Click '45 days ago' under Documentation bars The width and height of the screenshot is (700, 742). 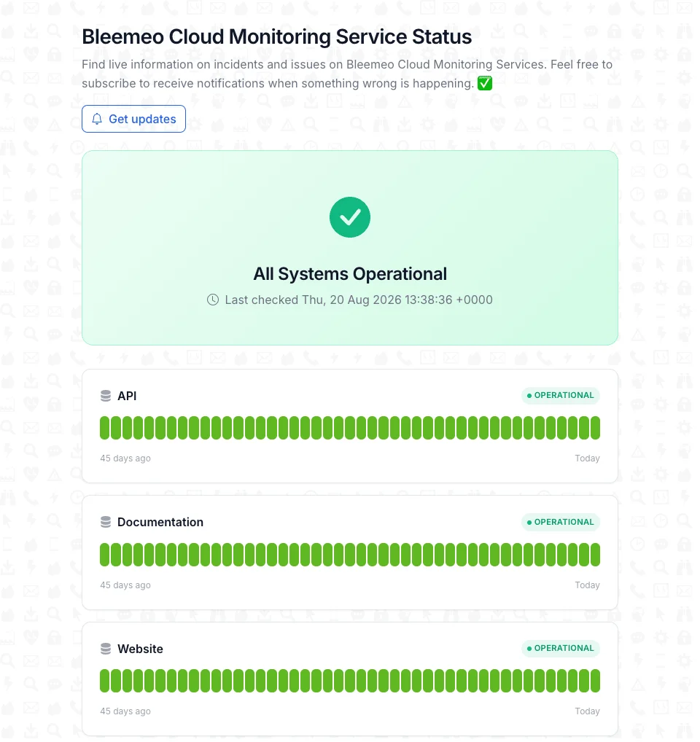[x=126, y=586]
